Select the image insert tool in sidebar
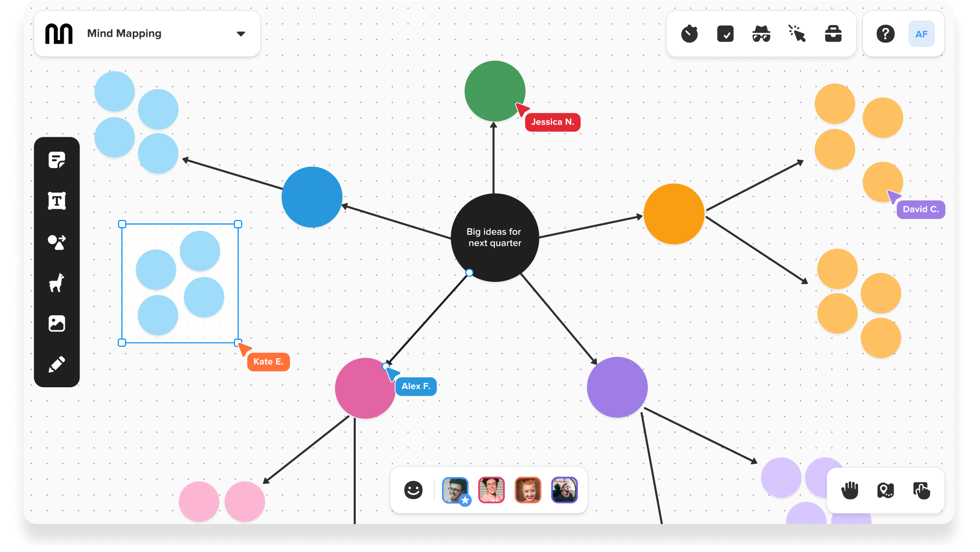The width and height of the screenshot is (980, 552). (x=57, y=324)
